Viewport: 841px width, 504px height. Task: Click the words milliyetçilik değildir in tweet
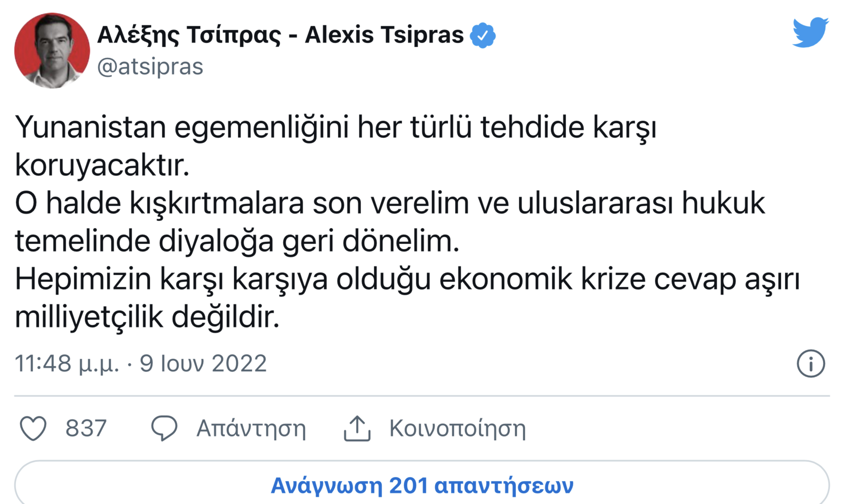pos(147,317)
